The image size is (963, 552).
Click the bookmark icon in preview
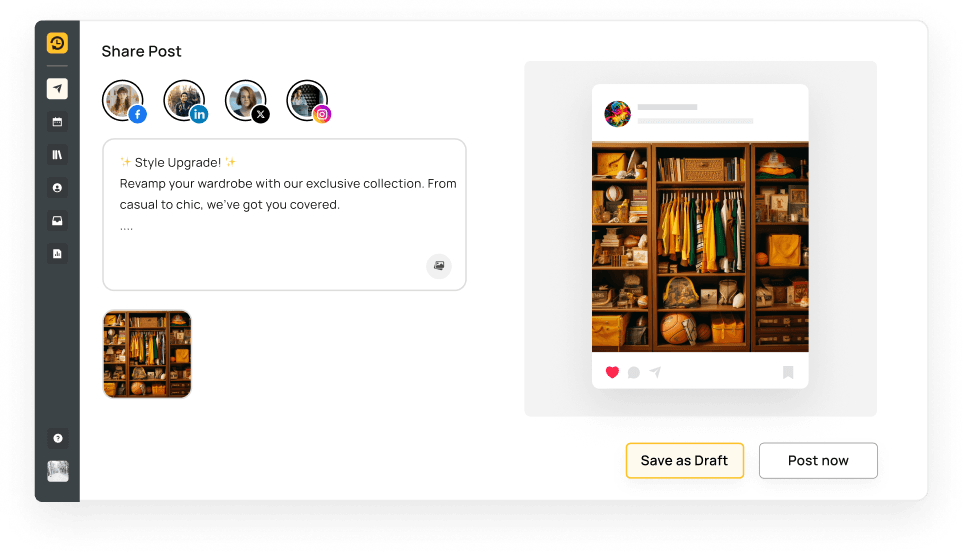tap(788, 372)
